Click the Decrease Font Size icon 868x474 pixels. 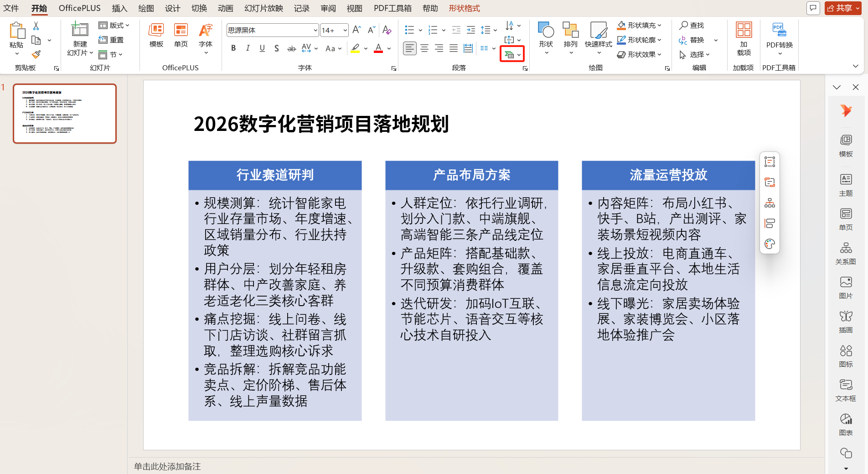click(372, 30)
